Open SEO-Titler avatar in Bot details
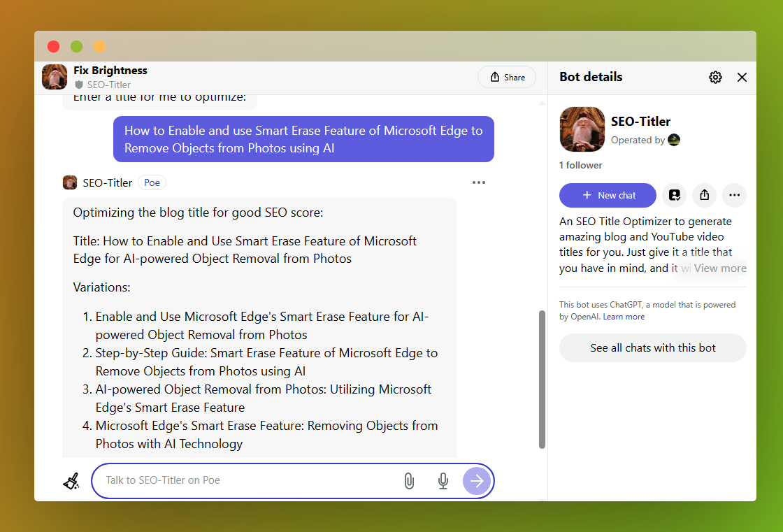Screen dimensions: 783x532 point(582,129)
